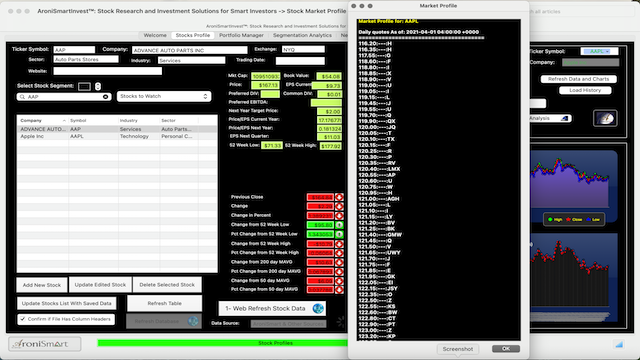The image size is (640, 360).
Task: Click the down arrow icon beside Change from 50 day MAVG
Action: (339, 281)
